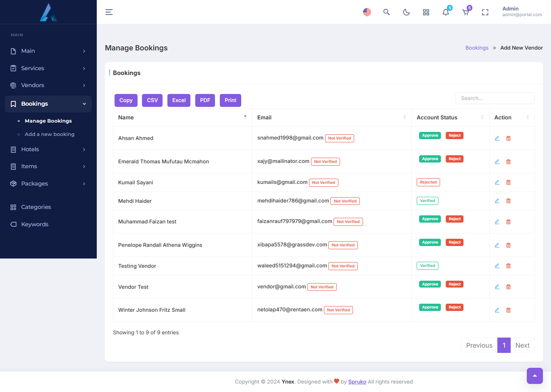Switch to dark mode via moon icon
551x392 pixels.
406,12
